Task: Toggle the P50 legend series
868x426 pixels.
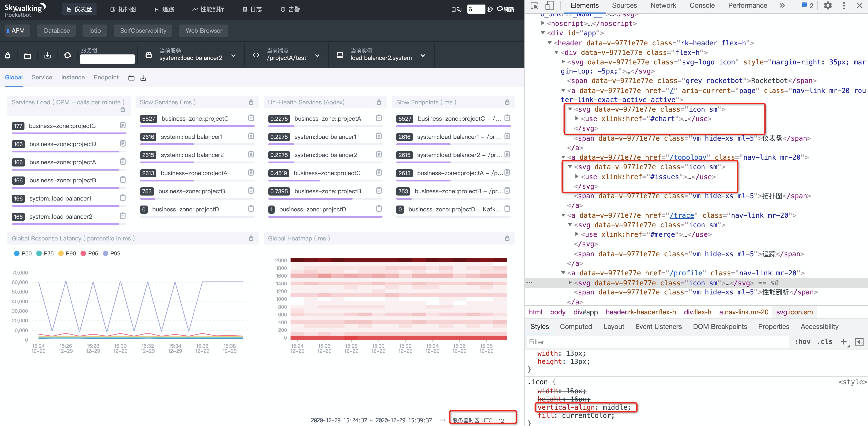Action: tap(23, 253)
